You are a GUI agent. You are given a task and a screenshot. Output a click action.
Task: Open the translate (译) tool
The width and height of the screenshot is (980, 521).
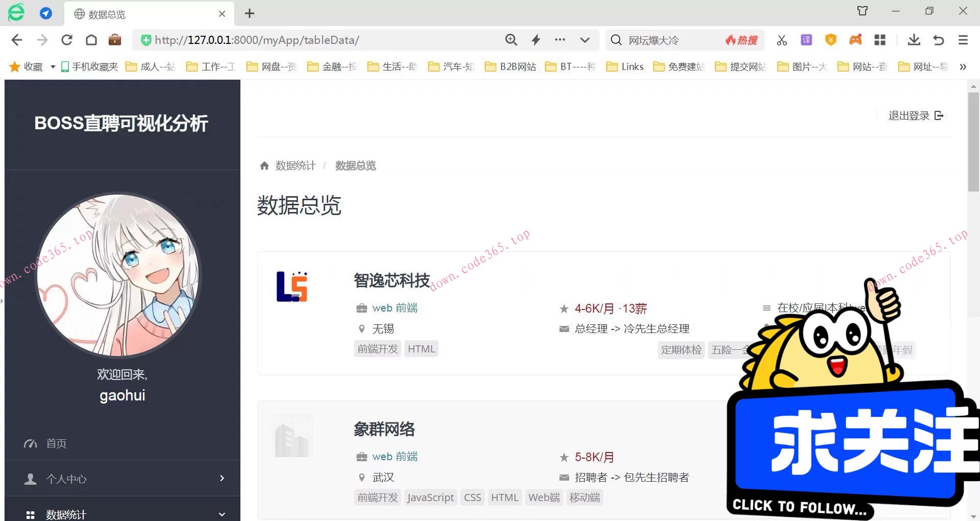(806, 40)
